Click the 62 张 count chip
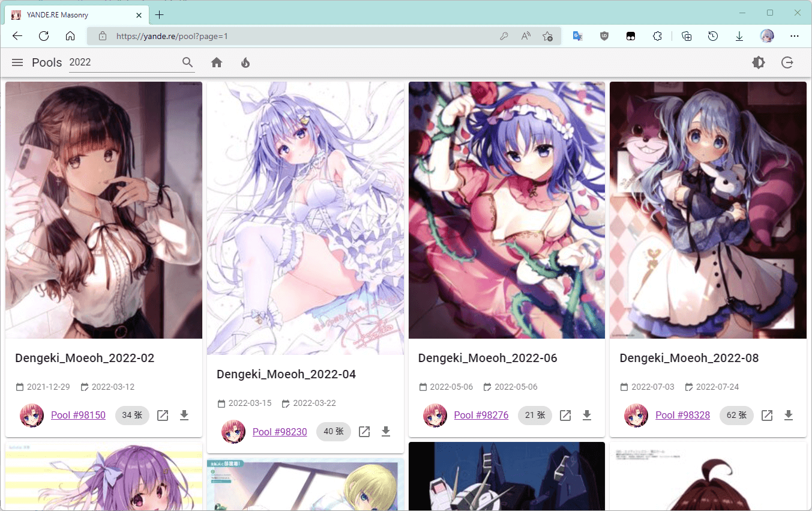Image resolution: width=812 pixels, height=511 pixels. (736, 415)
